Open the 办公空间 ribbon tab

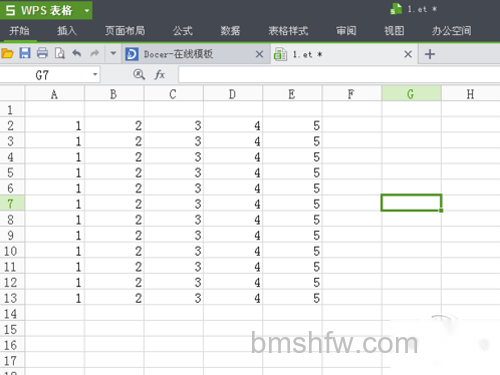452,31
